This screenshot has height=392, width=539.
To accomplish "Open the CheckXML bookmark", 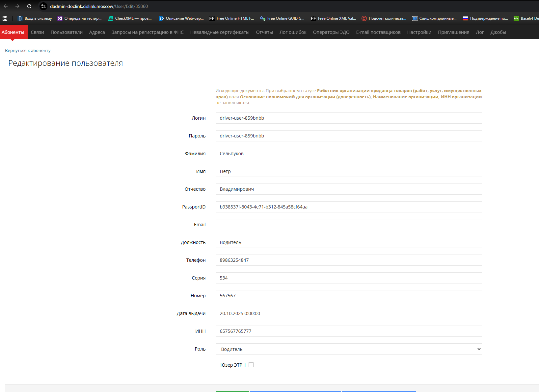I will tap(130, 18).
